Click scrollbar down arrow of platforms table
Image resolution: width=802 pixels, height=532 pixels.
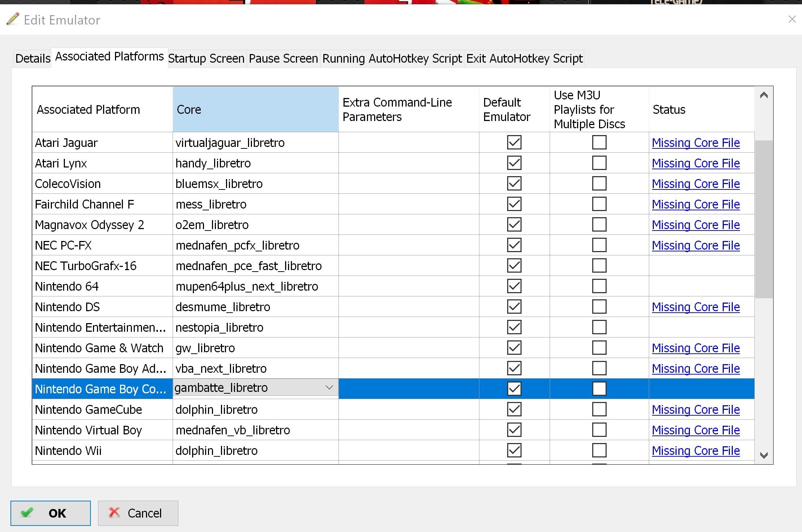pos(764,455)
